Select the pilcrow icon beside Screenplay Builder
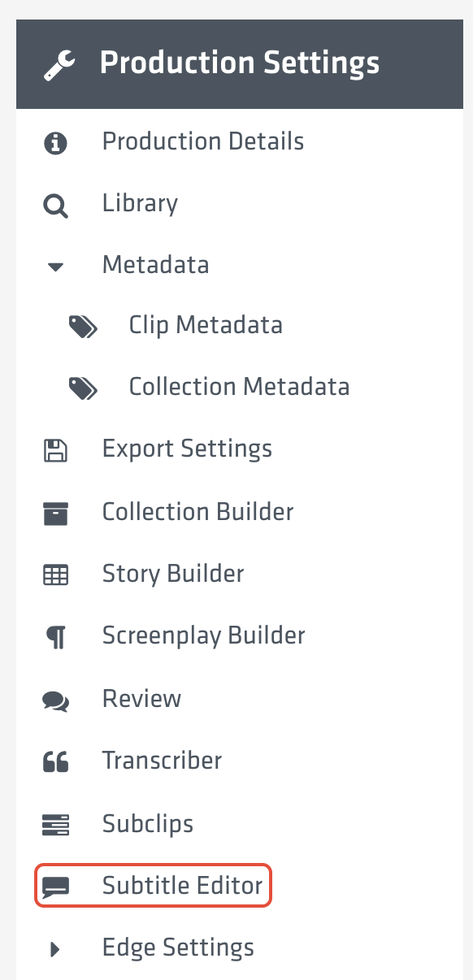Viewport: 473px width, 980px height. pos(55,637)
